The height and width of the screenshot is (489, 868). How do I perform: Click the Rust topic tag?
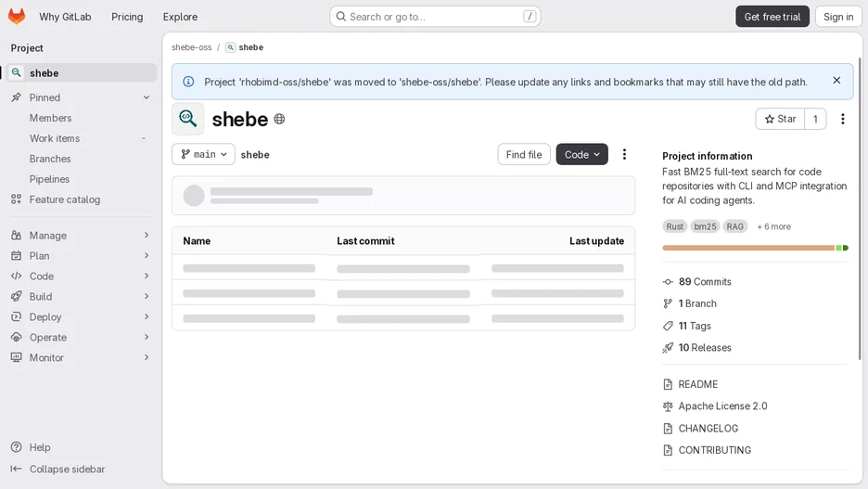point(674,226)
